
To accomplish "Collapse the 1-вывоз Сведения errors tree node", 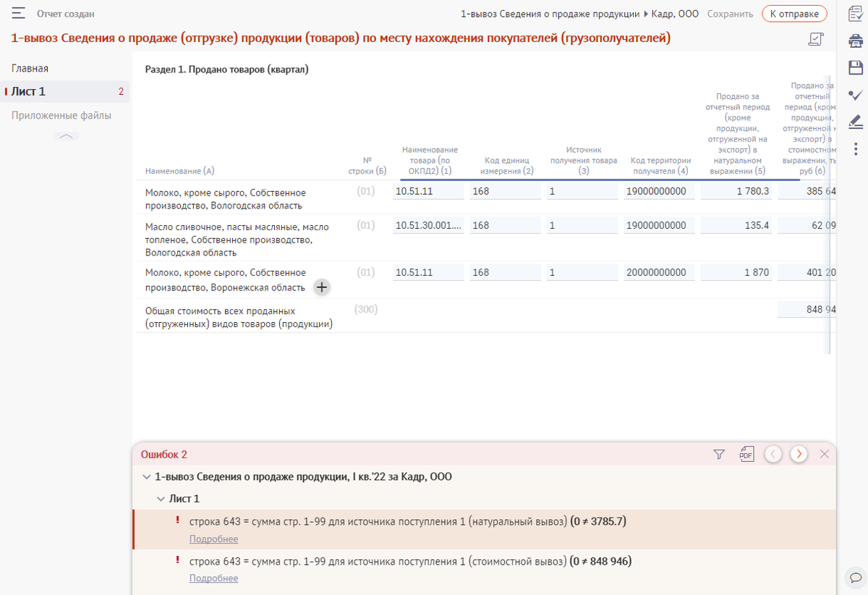I will 147,477.
